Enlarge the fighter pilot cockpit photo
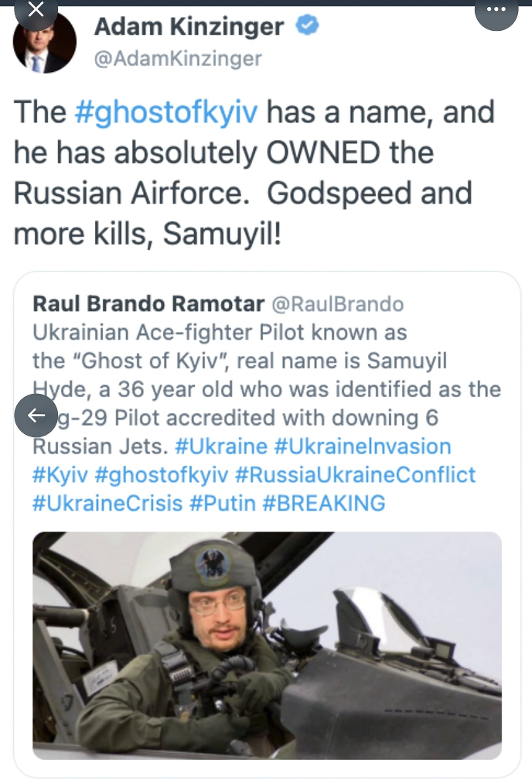532x780 pixels. click(x=267, y=645)
